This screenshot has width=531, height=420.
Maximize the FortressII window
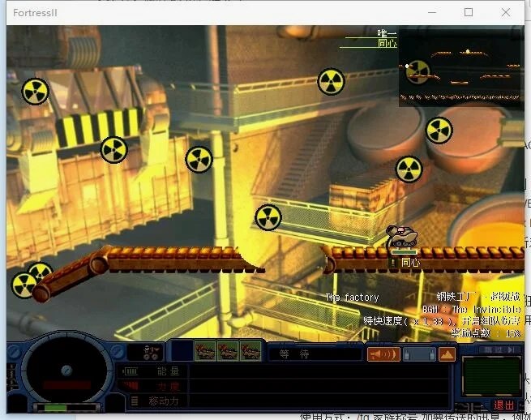469,12
